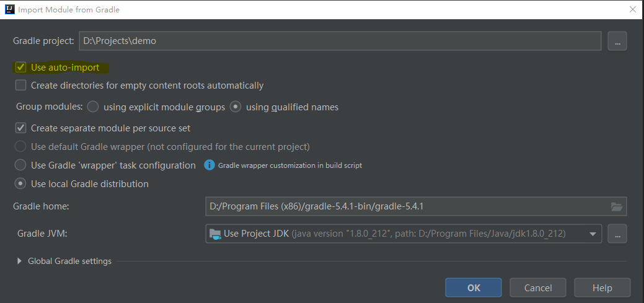Uncheck Create separate module per source set

[20, 128]
